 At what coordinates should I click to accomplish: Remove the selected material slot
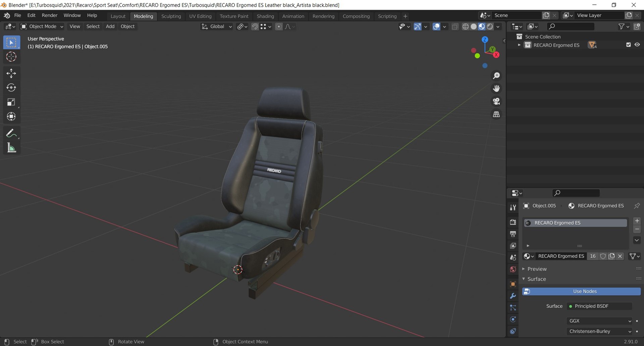coord(637,229)
